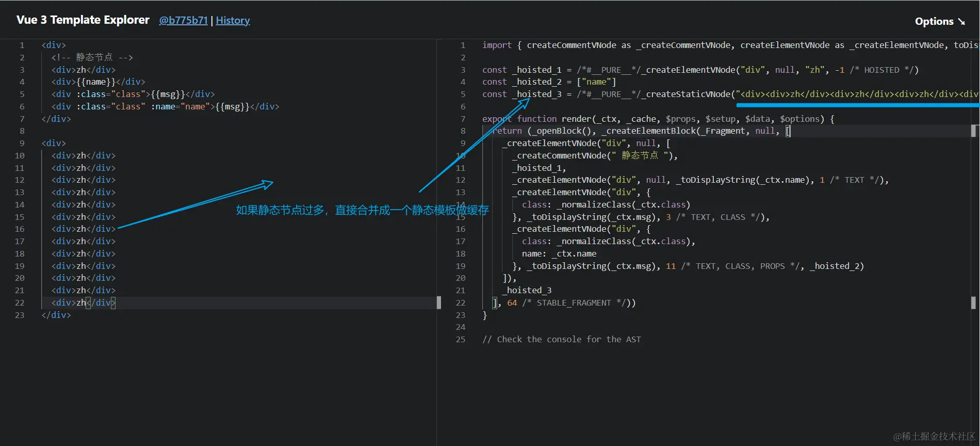The image size is (980, 446).
Task: Click the import statement in the output editor
Action: (730, 45)
